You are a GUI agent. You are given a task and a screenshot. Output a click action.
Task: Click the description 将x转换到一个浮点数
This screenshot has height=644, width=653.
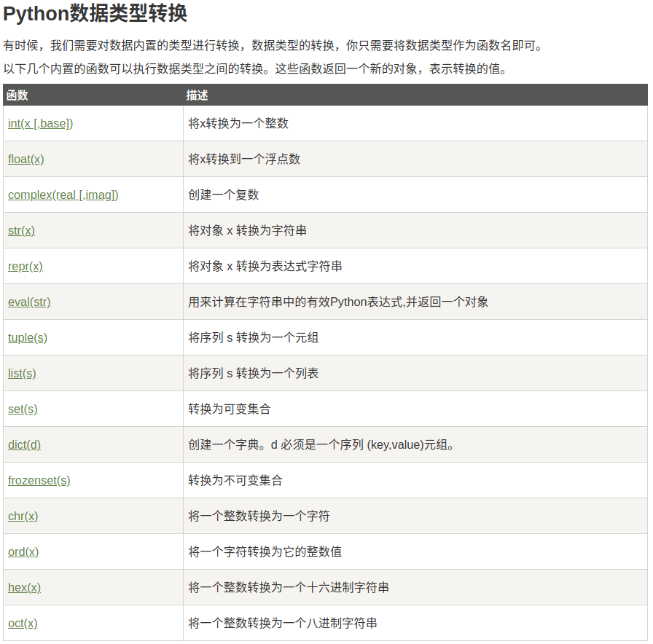(x=244, y=159)
